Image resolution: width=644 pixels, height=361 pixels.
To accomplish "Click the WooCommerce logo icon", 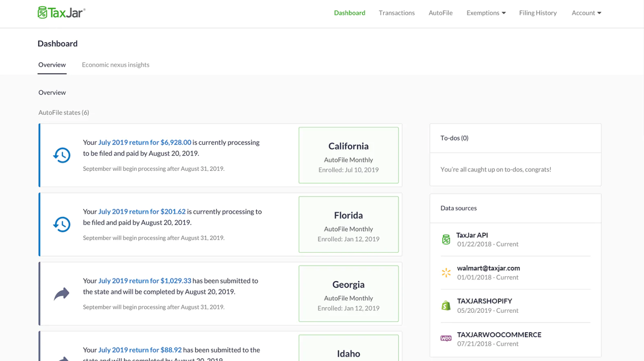I will click(x=446, y=338).
